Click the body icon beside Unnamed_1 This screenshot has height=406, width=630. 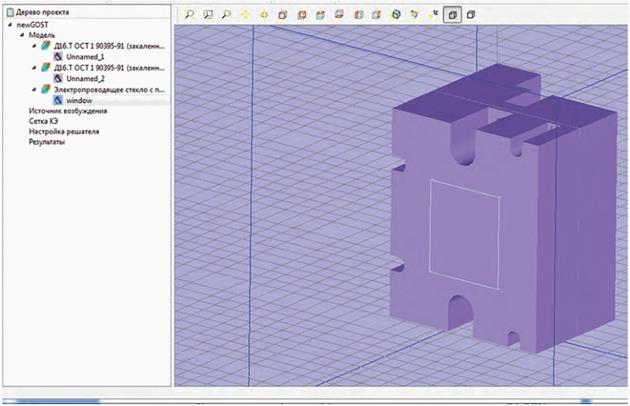tap(58, 56)
